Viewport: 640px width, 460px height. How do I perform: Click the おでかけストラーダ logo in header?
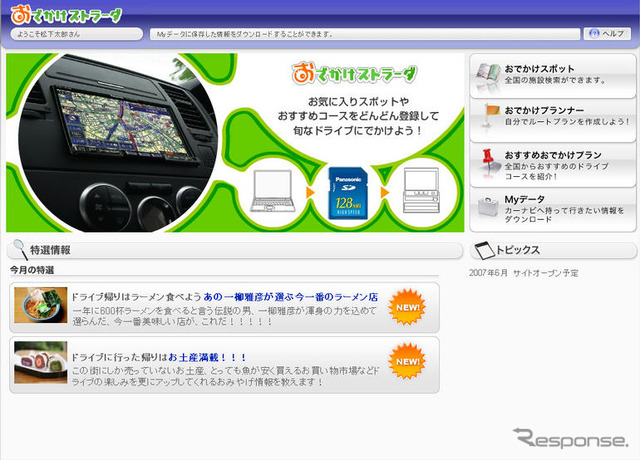(66, 15)
